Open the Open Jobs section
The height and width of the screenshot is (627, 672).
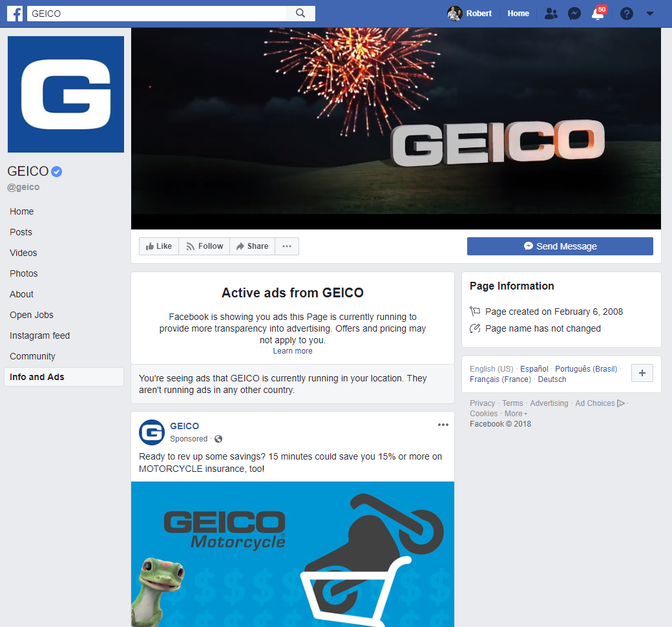point(32,315)
